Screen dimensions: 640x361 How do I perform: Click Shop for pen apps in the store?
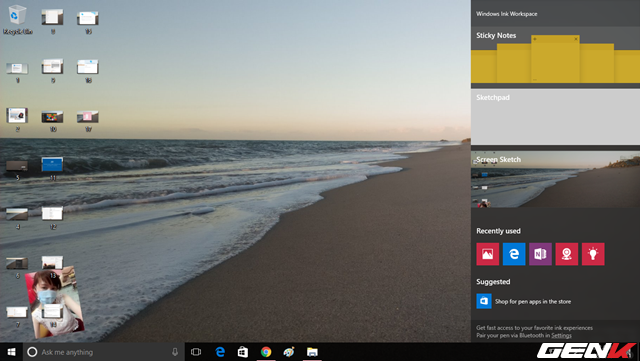click(524, 301)
